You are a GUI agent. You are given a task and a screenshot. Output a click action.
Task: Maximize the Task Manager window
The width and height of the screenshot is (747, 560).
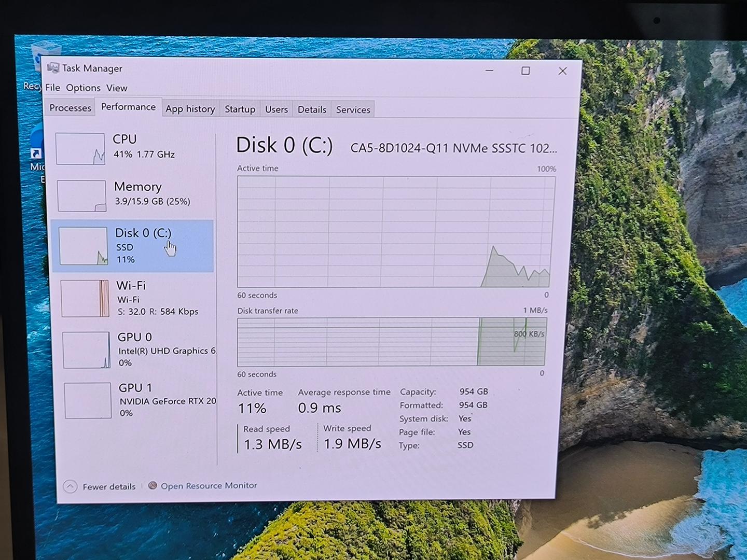525,71
